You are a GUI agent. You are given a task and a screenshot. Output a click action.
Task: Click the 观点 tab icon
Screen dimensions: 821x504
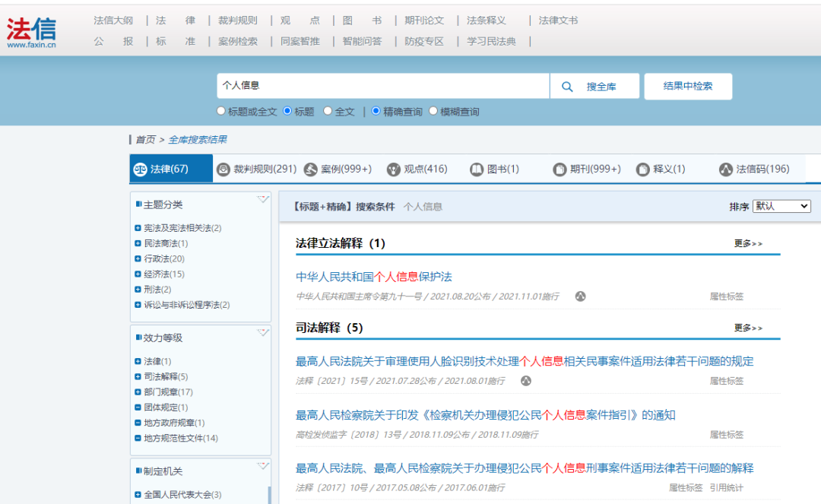point(393,170)
